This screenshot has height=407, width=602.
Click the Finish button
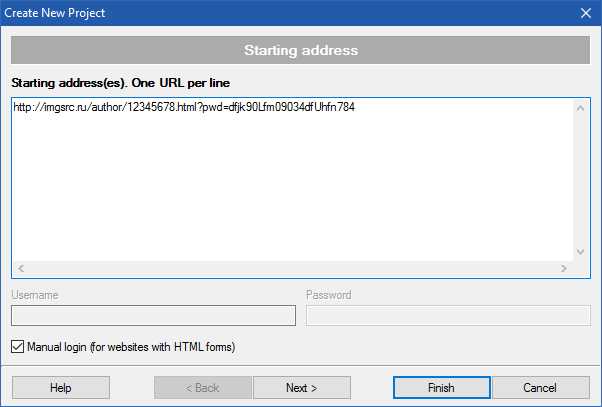[442, 388]
